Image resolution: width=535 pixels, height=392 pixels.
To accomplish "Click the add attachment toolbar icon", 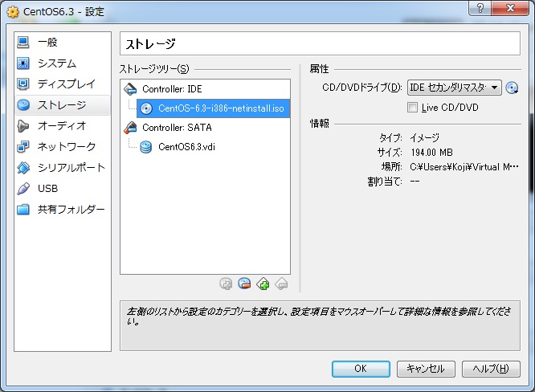I will [x=226, y=284].
